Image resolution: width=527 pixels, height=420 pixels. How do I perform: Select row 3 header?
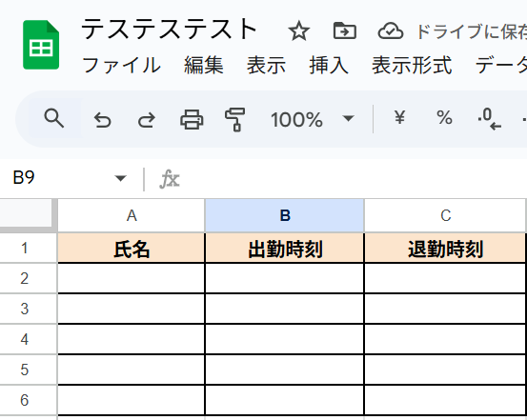point(29,309)
